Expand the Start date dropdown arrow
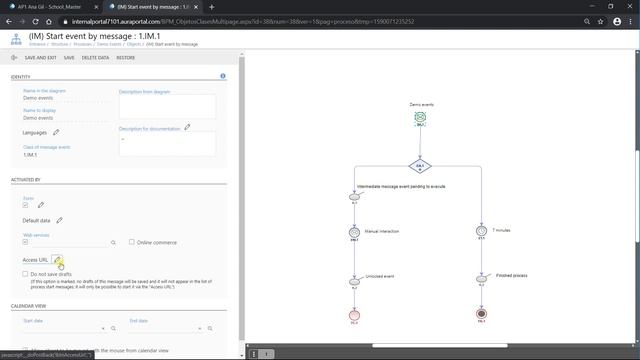 click(x=103, y=329)
